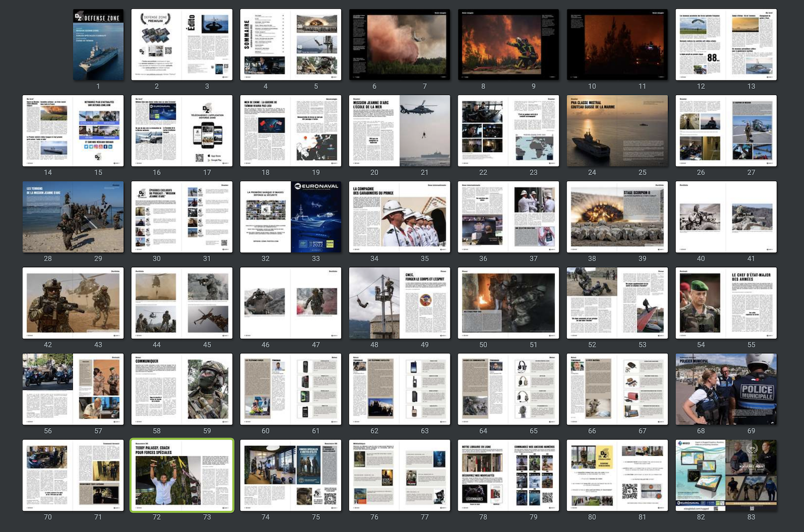Select the soldiers with helicopter spread, pages 42-43
The image size is (804, 532).
point(73,303)
